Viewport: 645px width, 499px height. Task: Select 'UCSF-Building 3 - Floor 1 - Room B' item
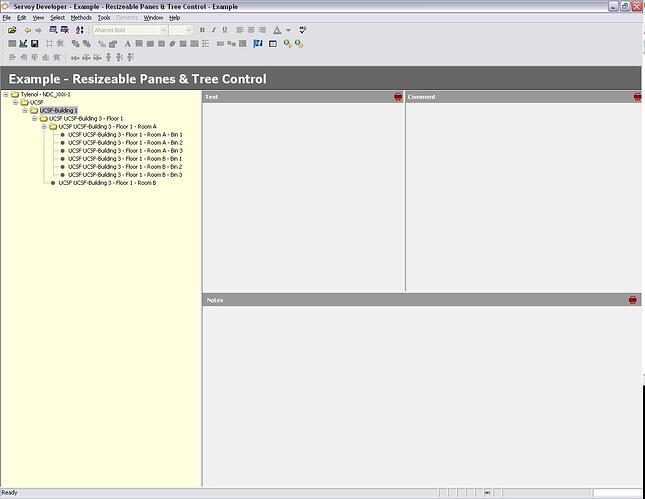(107, 183)
